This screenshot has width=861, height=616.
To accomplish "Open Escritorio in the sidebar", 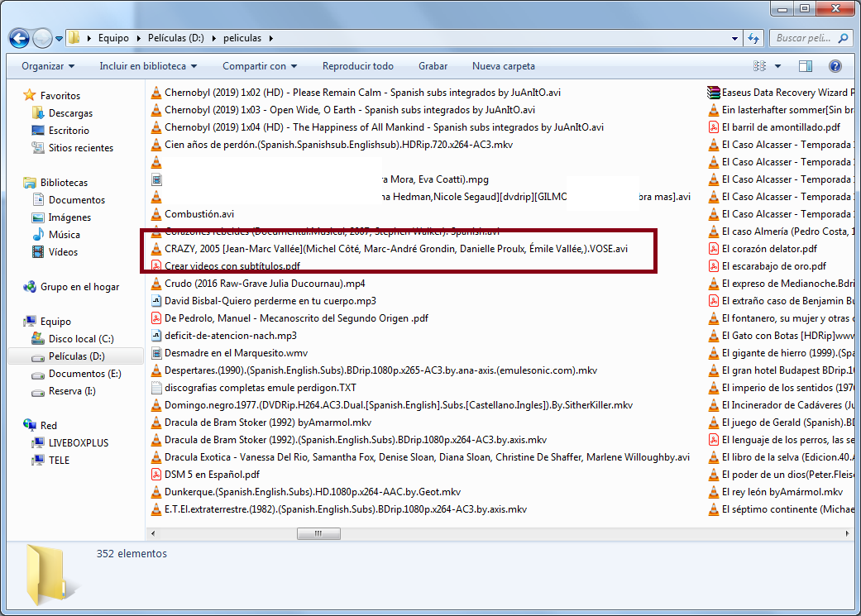I will coord(69,131).
